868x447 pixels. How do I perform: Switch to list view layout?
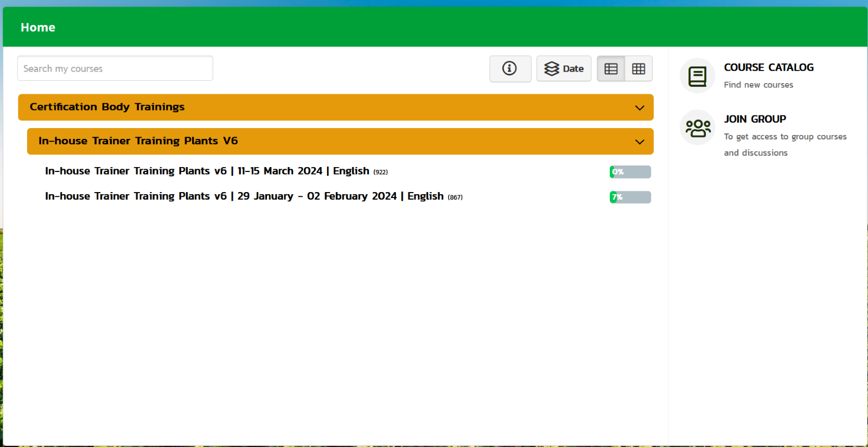point(611,69)
